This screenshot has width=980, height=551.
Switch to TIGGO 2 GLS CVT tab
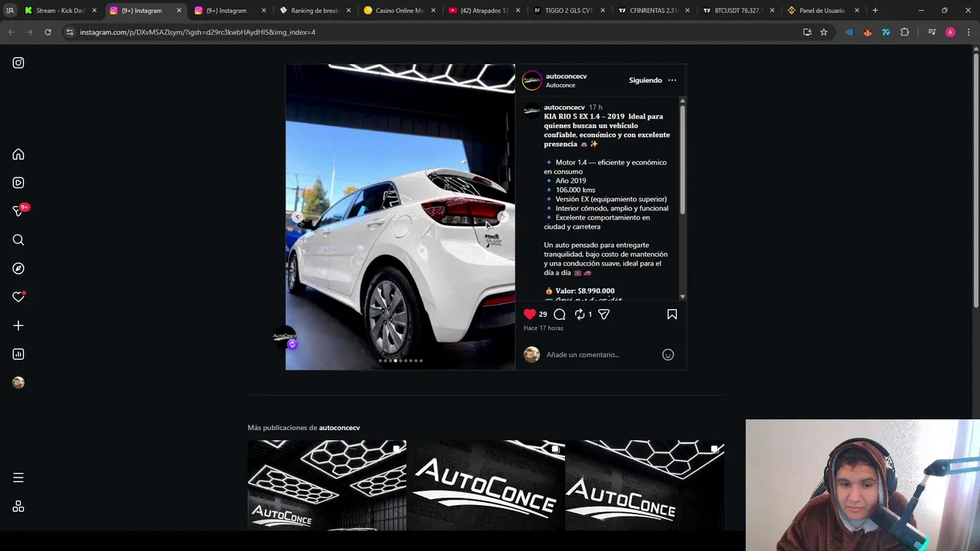coord(567,11)
